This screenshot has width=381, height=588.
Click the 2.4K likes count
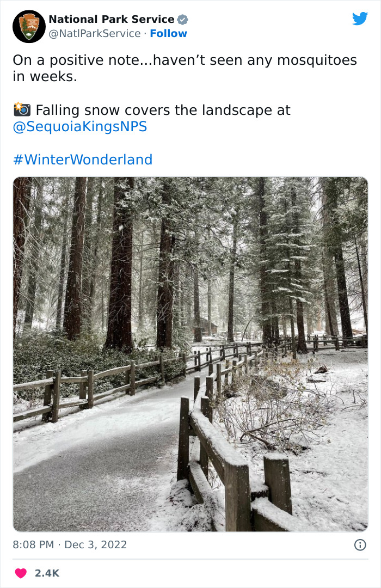pos(47,573)
